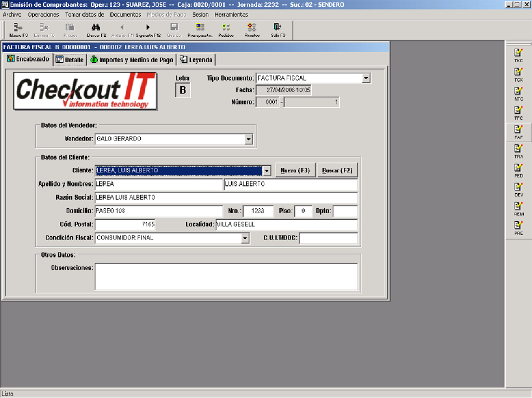Click into the Observaciones text area
Image resolution: width=532 pixels, height=398 pixels.
[226, 277]
